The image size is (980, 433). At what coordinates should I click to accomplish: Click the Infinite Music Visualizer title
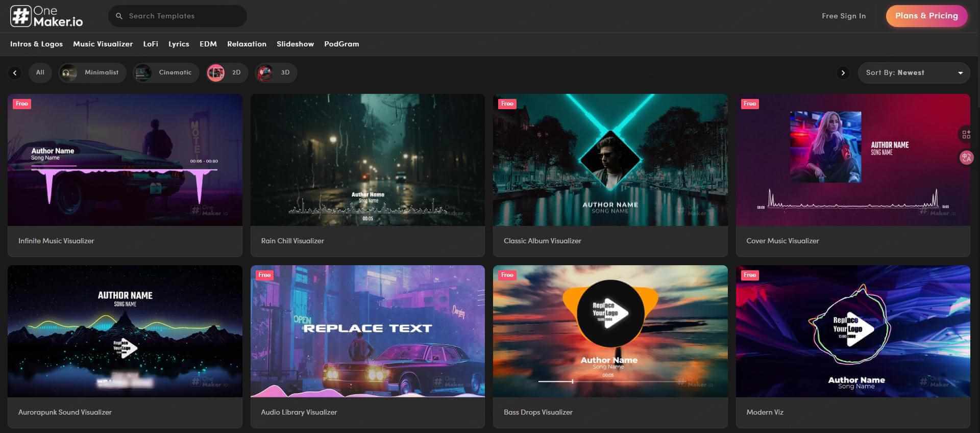(x=56, y=241)
